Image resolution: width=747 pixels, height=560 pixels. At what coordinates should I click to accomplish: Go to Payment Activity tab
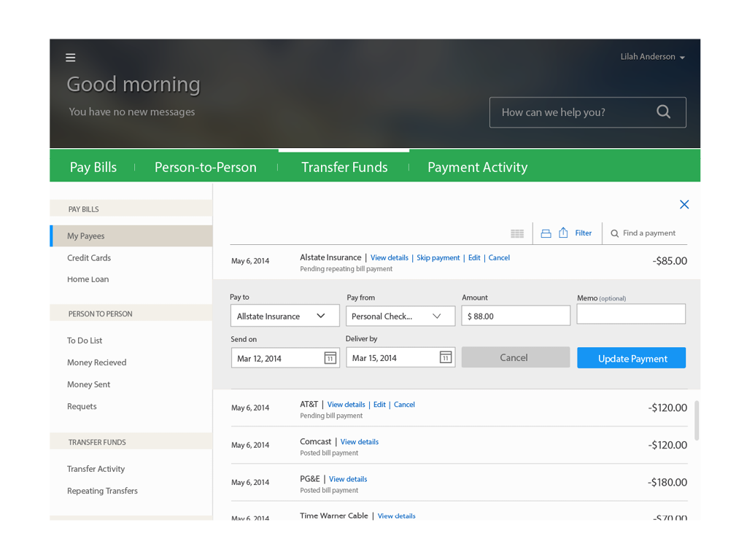[x=477, y=167]
